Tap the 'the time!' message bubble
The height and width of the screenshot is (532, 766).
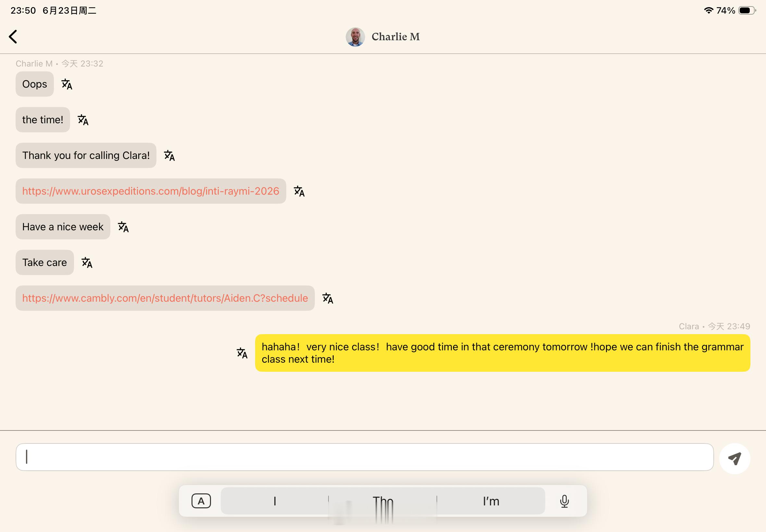pos(43,120)
